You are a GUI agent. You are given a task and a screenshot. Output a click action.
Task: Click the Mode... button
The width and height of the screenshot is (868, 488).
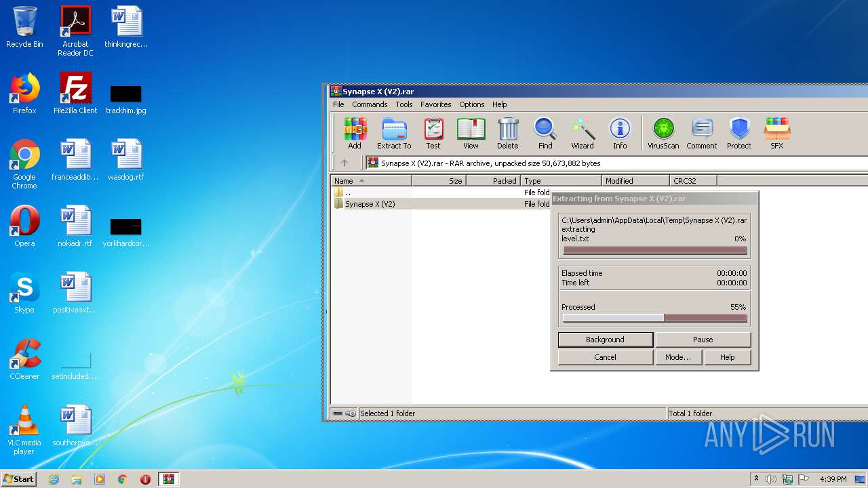coord(678,357)
